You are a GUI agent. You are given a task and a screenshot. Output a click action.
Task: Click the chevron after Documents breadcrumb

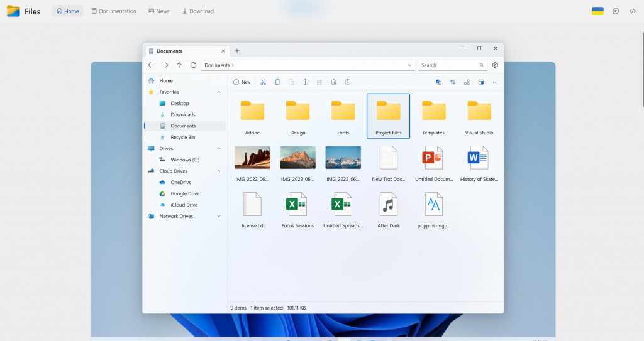click(233, 65)
